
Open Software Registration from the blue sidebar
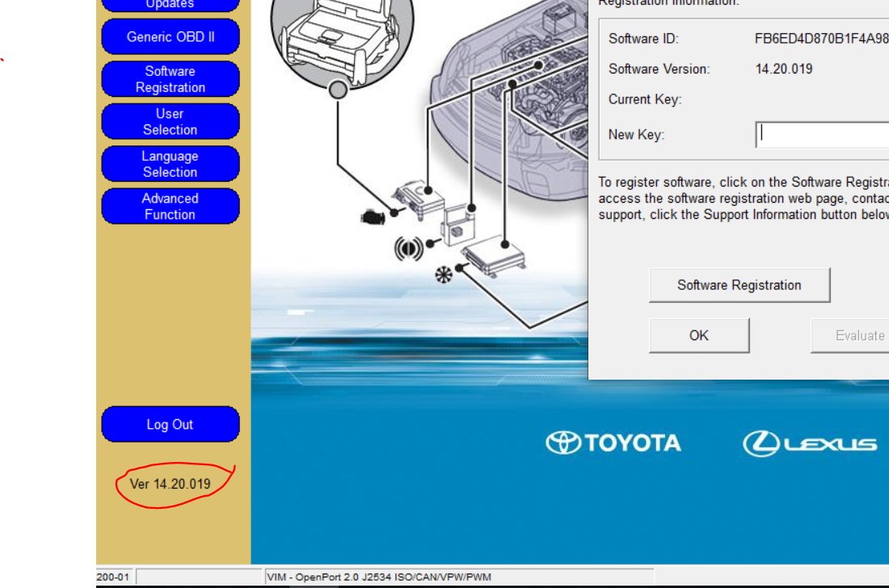[x=170, y=79]
